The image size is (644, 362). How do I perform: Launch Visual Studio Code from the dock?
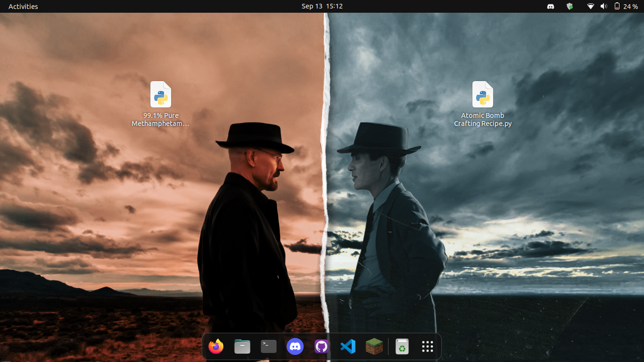[x=348, y=346]
